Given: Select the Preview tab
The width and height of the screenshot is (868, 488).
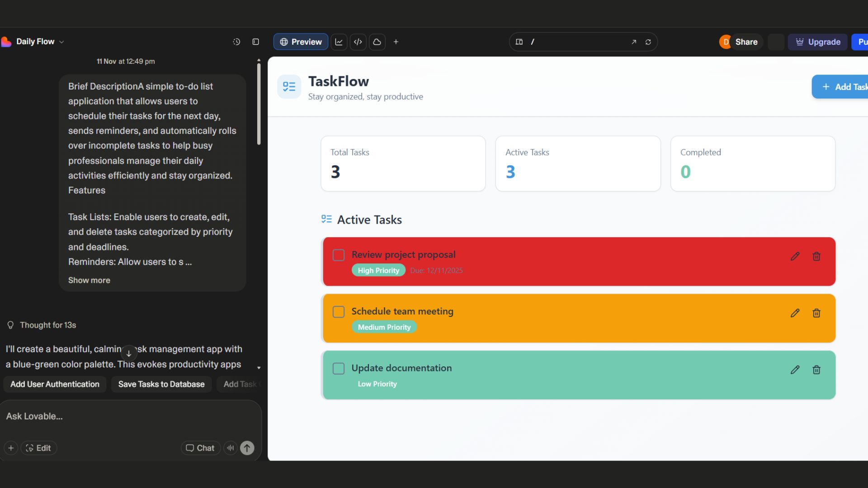Looking at the screenshot, I should (301, 42).
